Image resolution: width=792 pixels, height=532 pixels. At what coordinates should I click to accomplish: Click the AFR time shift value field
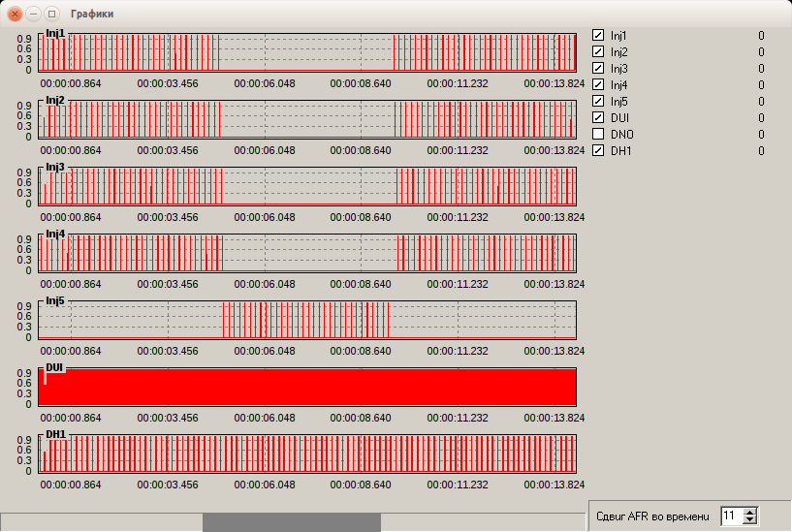click(x=733, y=516)
